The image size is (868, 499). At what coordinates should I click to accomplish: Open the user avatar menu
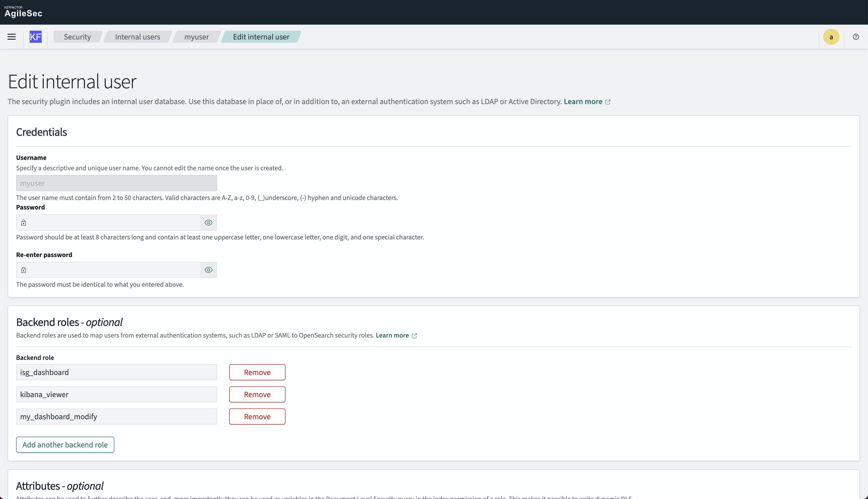(831, 37)
